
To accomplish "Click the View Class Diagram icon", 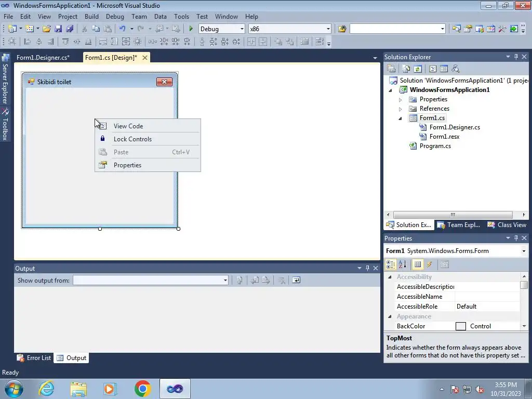I will 455,69.
